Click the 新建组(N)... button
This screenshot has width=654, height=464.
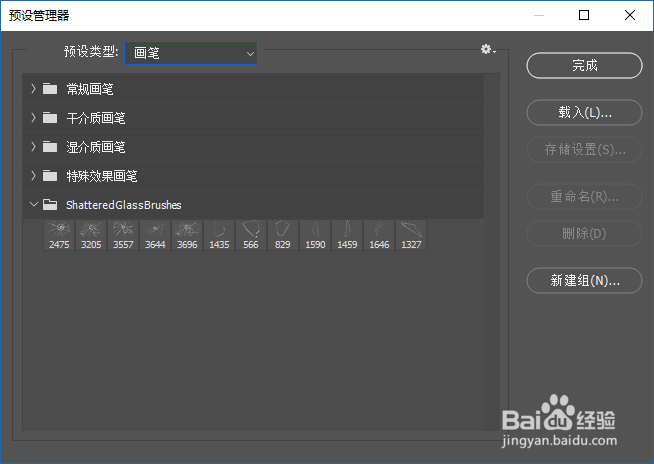(x=584, y=280)
